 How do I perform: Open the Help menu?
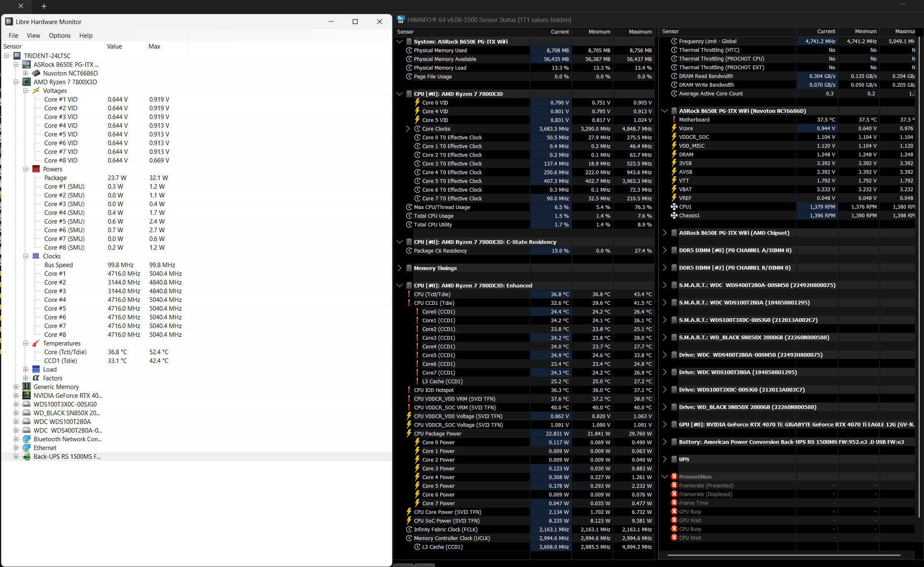(86, 35)
